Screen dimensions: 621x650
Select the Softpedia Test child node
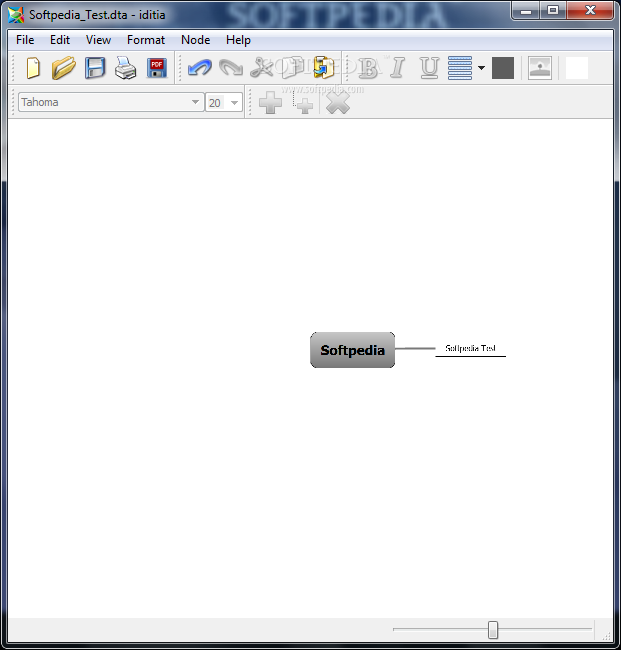click(x=471, y=349)
